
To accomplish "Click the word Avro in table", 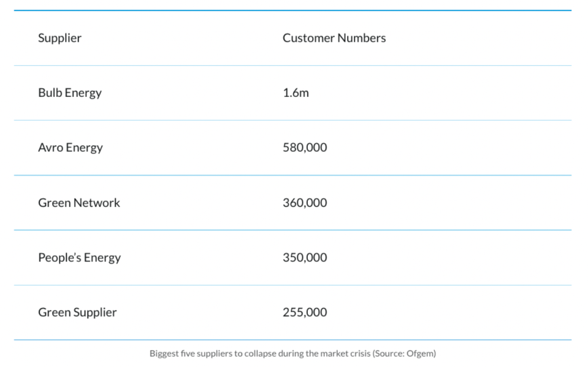I will [50, 147].
